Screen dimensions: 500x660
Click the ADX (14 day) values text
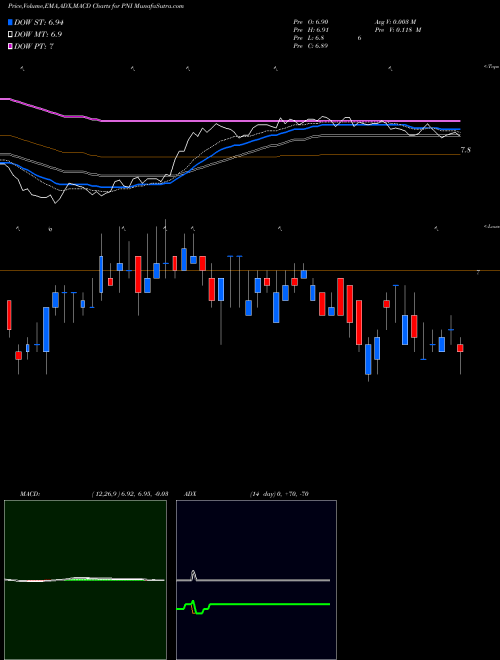pos(279,494)
